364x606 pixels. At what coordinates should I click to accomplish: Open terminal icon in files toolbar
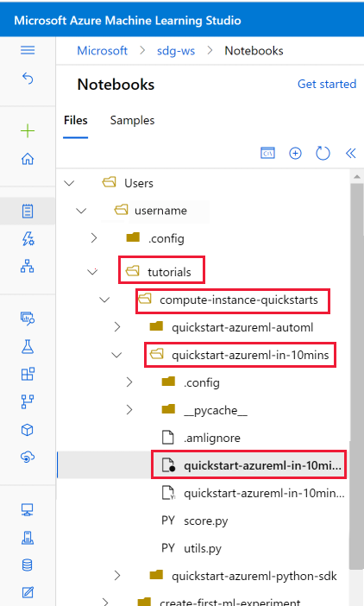268,153
